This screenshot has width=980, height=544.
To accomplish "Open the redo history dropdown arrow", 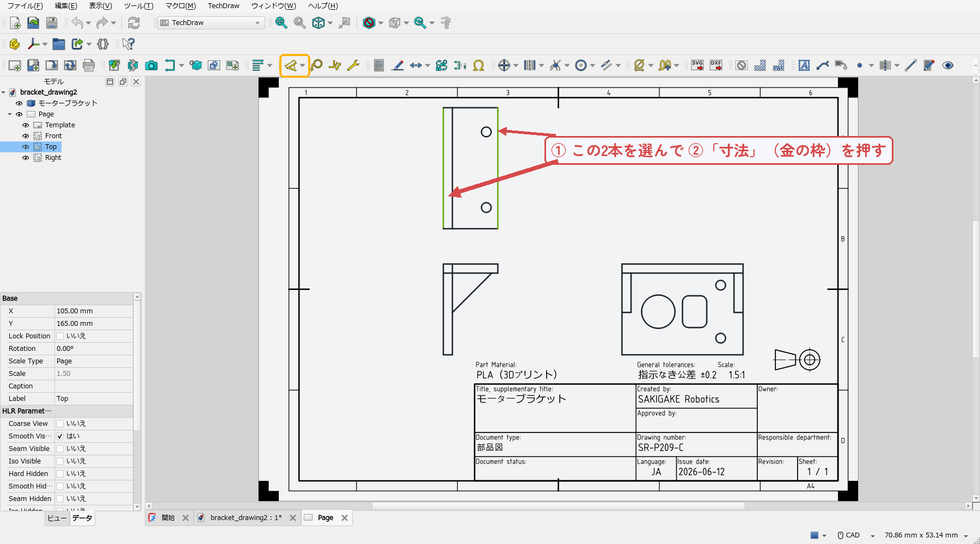I will tap(113, 23).
